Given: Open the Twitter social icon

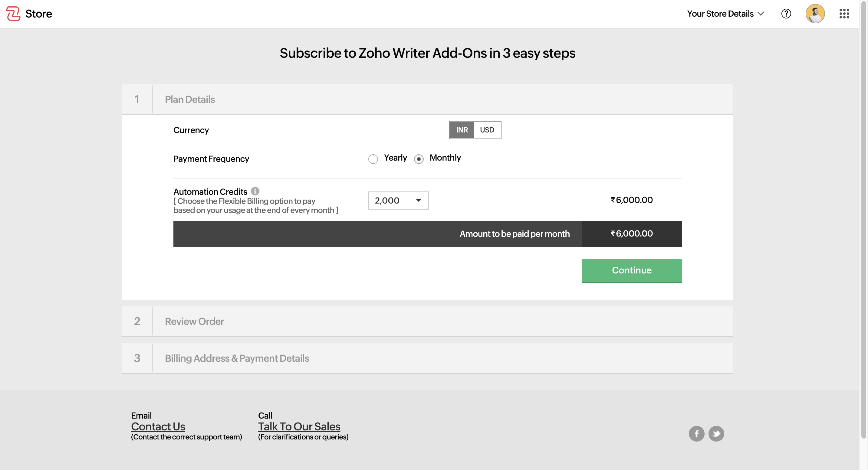Looking at the screenshot, I should coord(716,434).
